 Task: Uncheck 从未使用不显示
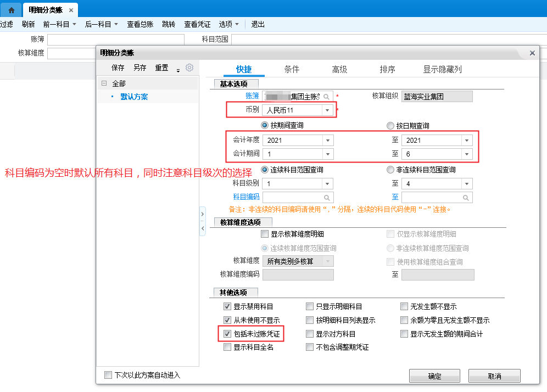click(227, 320)
